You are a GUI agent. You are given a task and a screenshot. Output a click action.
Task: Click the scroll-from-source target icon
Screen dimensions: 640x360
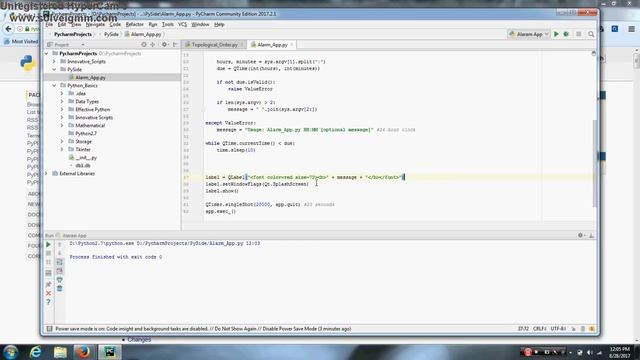144,44
